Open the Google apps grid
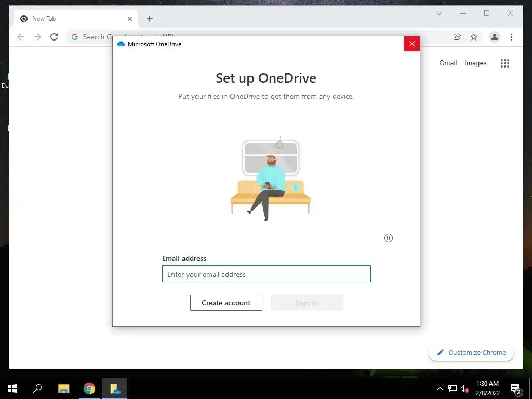532x399 pixels. [505, 63]
